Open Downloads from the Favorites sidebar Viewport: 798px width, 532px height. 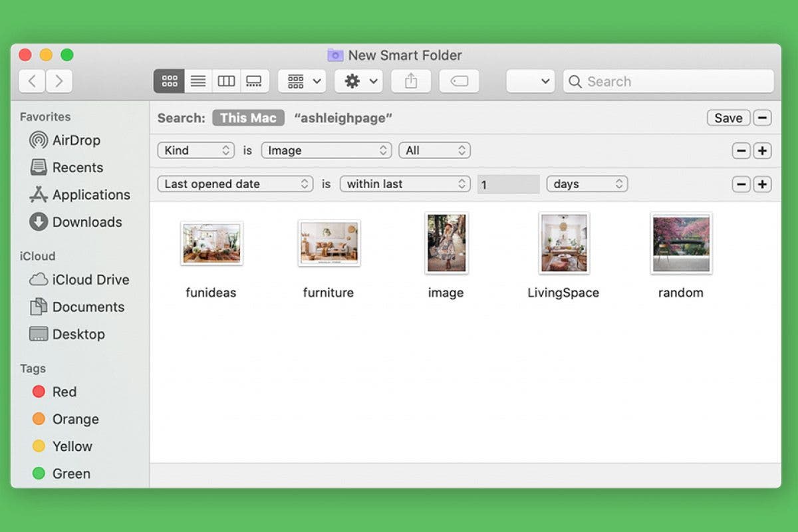tap(86, 221)
